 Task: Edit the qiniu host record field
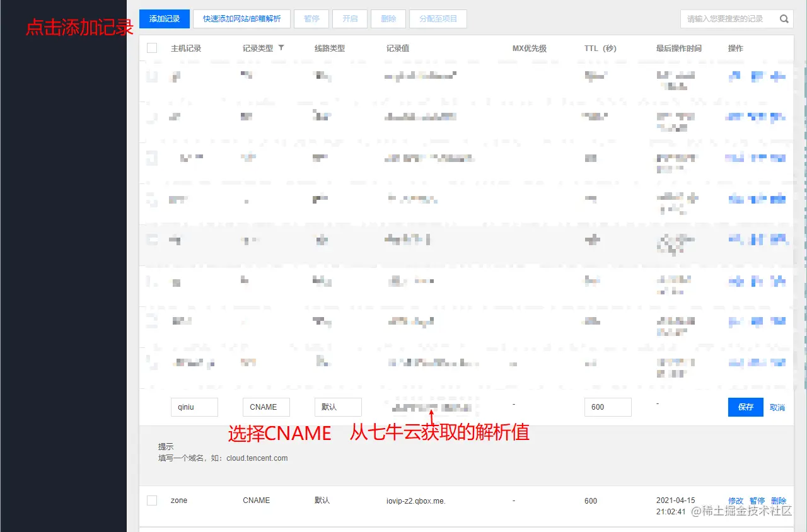click(x=194, y=407)
